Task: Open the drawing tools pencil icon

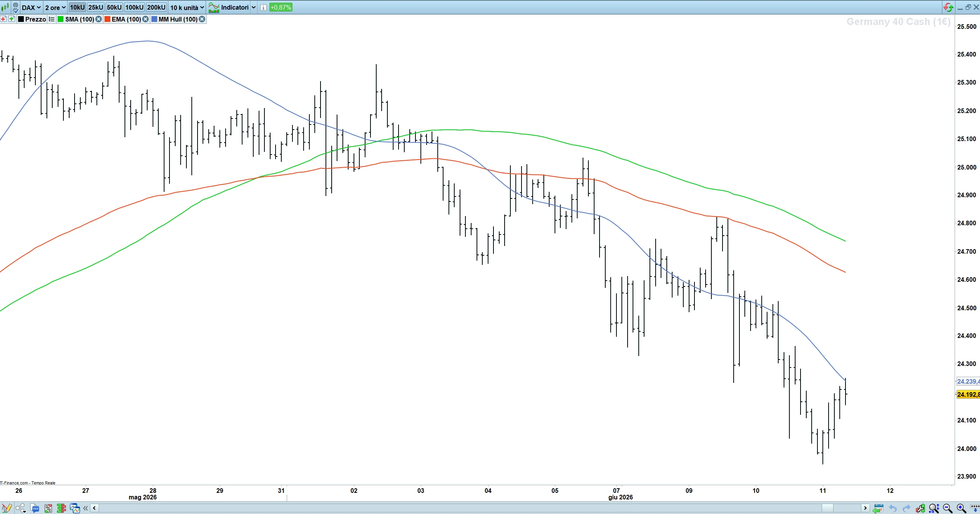Action: 7,508
